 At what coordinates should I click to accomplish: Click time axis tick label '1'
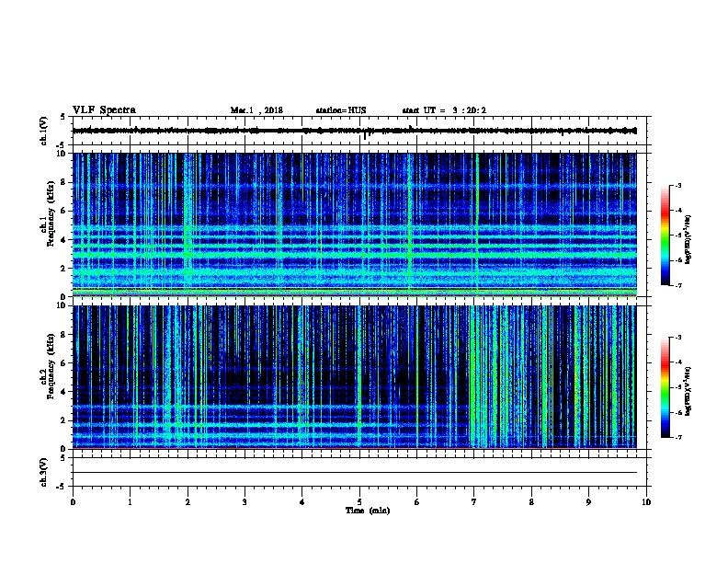click(130, 502)
